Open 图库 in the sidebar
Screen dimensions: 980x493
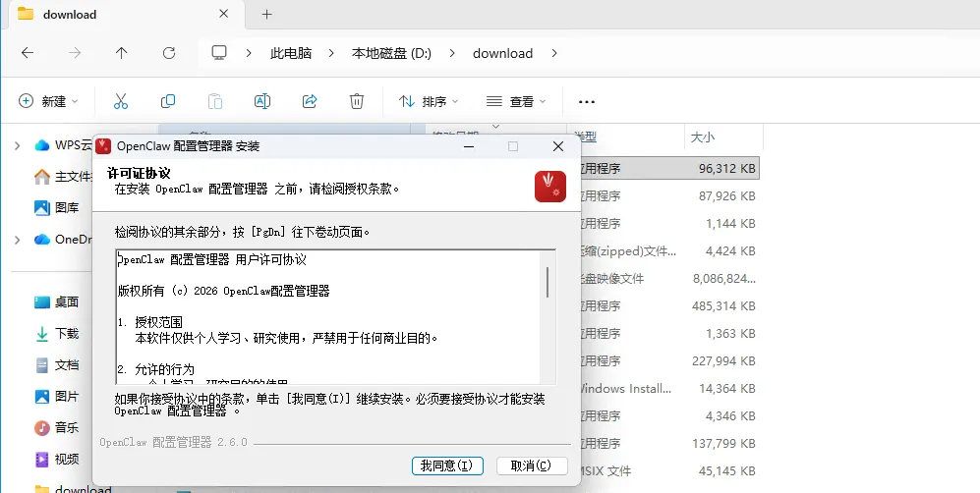57,208
